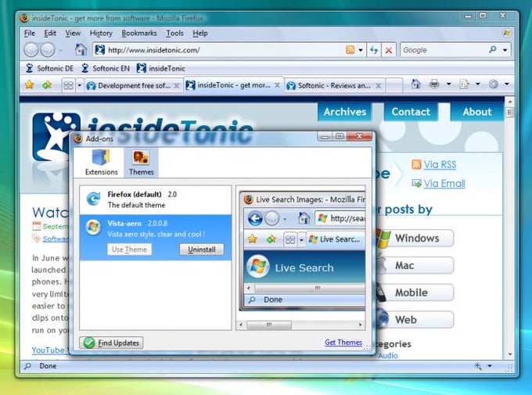The width and height of the screenshot is (532, 395).
Task: Click the yellow star favorites icon in tab bar
Action: 30,84
